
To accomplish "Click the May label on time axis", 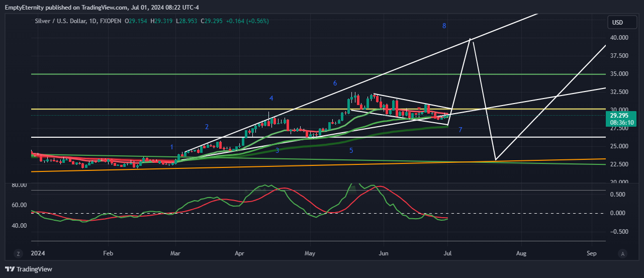I will point(310,254).
